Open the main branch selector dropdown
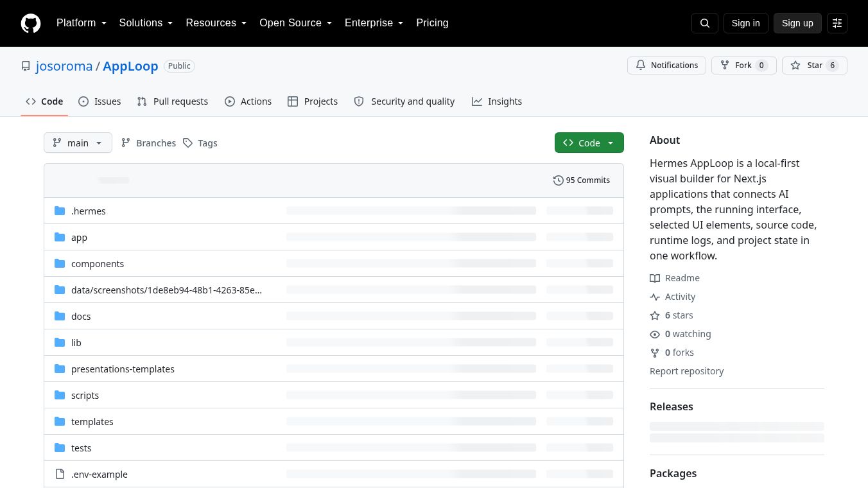 coord(78,143)
